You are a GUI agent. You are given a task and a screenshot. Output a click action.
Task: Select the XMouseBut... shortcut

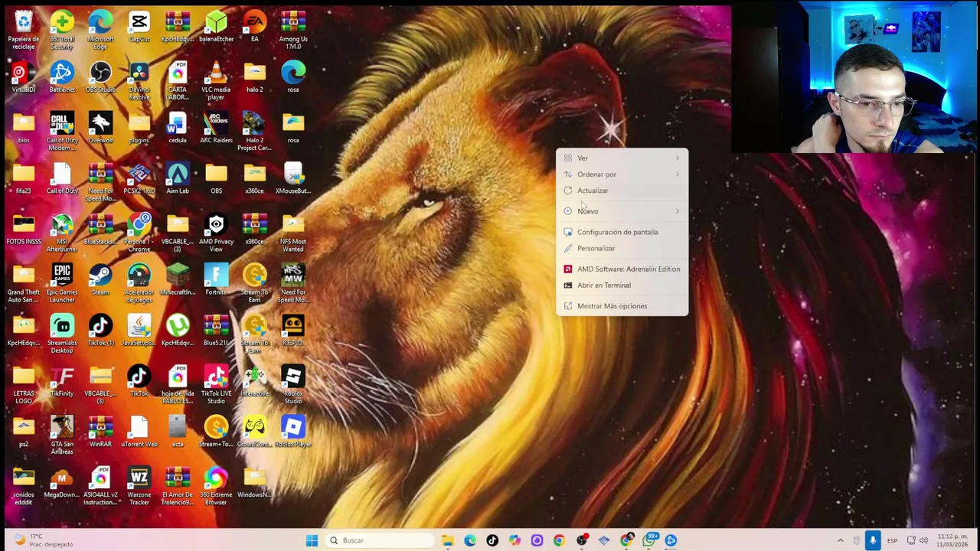click(293, 178)
